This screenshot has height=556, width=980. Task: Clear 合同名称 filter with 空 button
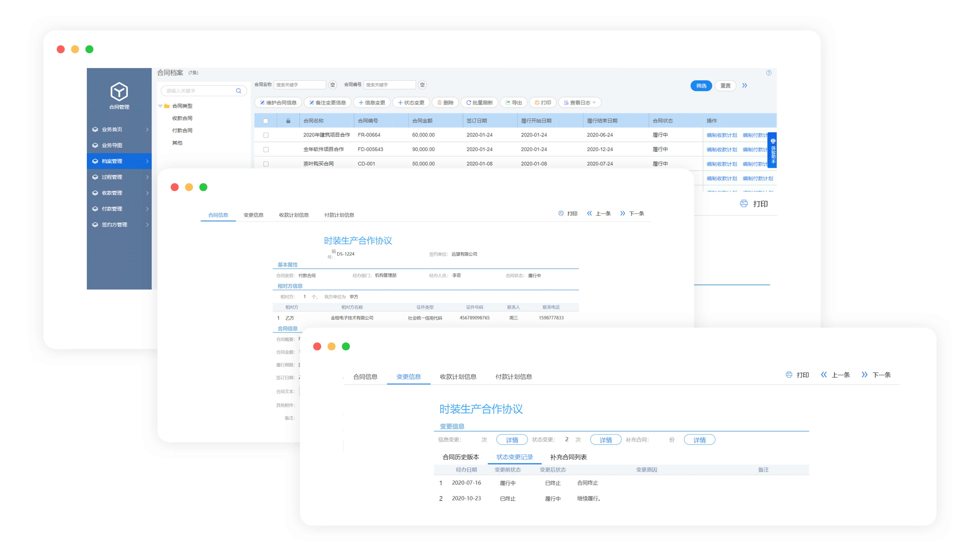point(332,85)
